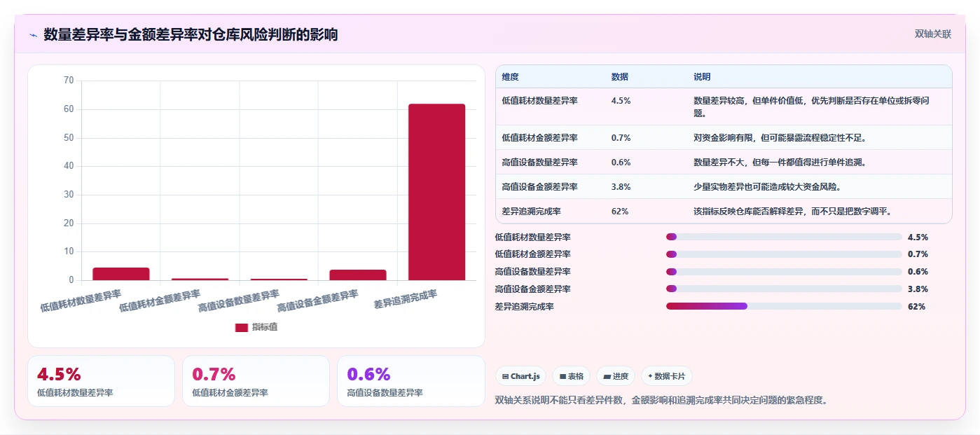Click the main title 数量差异率与金额差异率对仓库风险判断的影响

(191, 34)
